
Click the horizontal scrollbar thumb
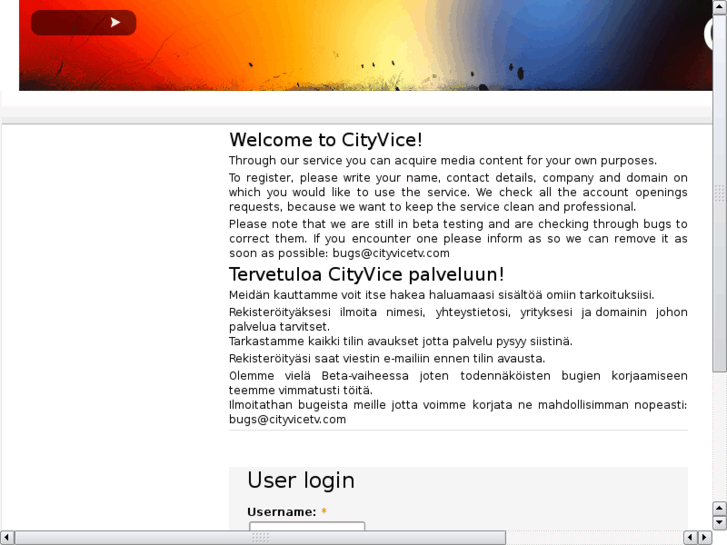click(260, 538)
